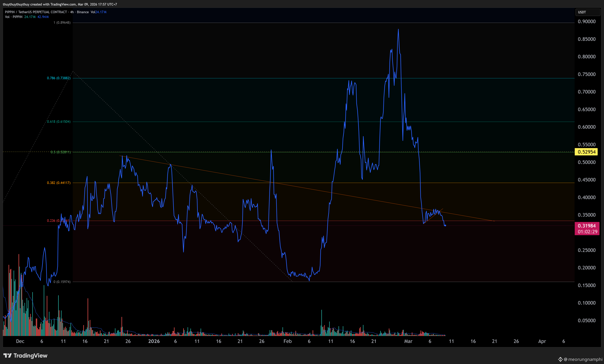Click the Mar label on the time axis
This screenshot has height=364, width=604.
[408, 341]
